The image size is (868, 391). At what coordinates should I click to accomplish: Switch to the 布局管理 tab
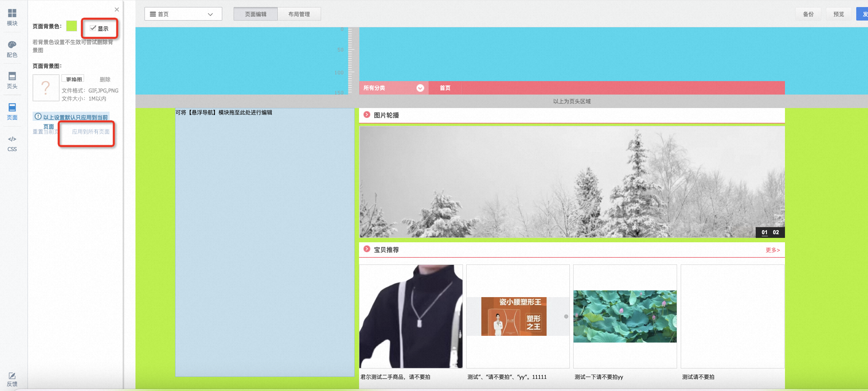299,14
